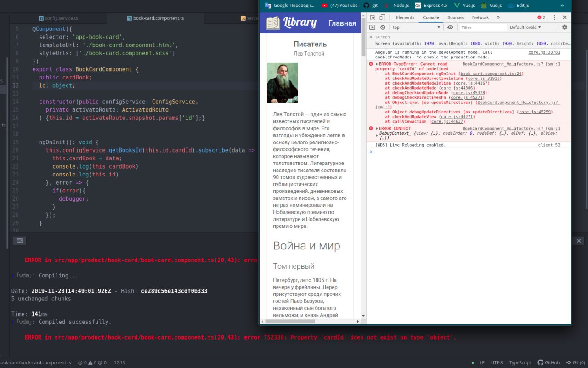Screen dimensions: 588x368
Task: Open the Git (0) panel from status bar
Action: [576, 362]
